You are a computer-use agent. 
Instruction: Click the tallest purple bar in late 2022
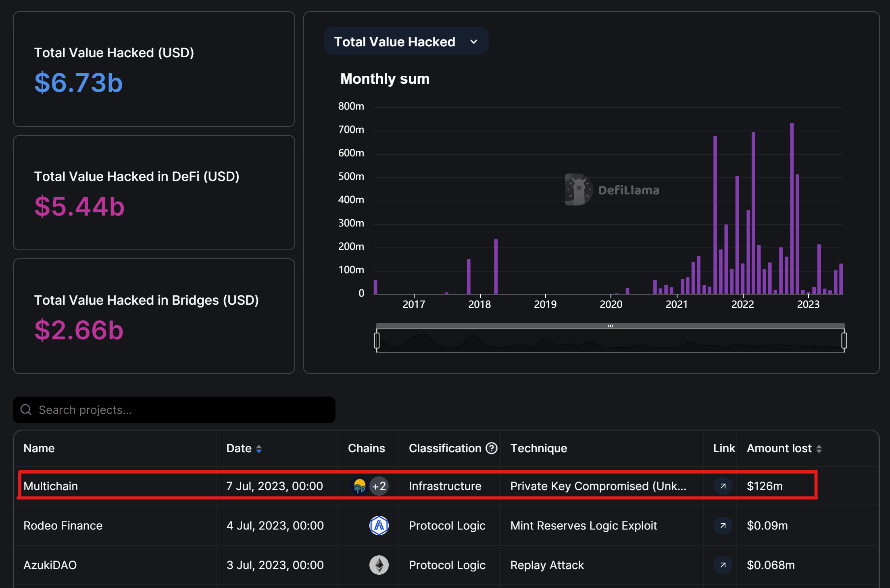[x=792, y=209]
